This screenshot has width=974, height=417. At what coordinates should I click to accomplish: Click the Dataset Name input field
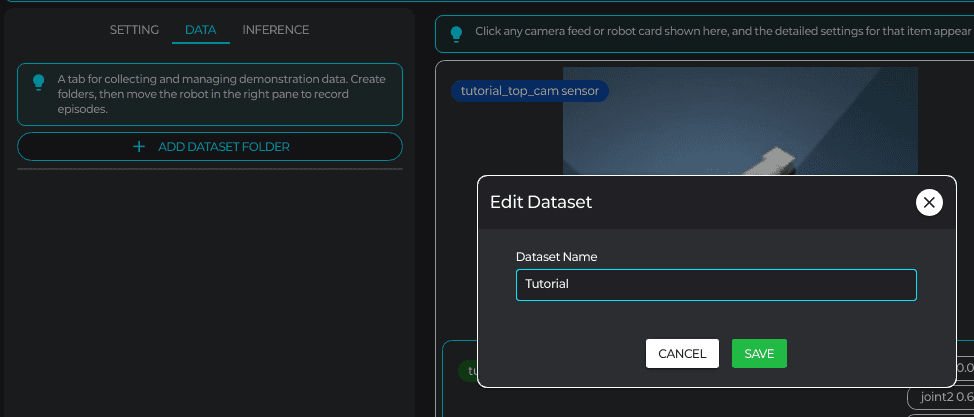716,285
